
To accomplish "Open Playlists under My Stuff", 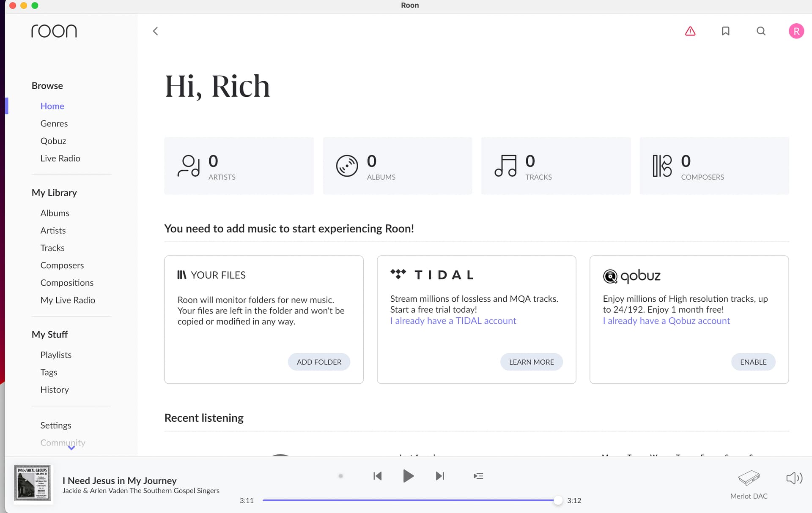I will tap(56, 355).
